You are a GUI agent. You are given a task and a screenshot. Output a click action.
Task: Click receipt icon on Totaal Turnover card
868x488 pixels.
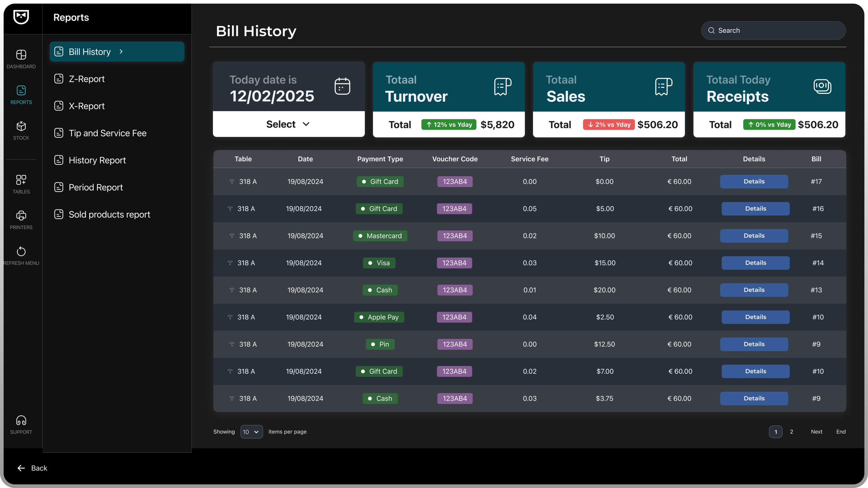click(502, 87)
